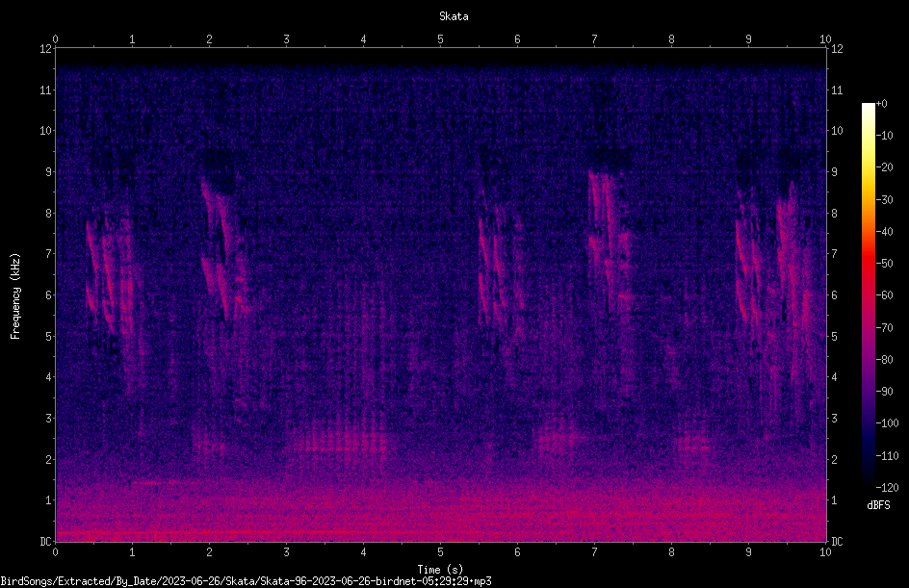
Task: Click the "+0" value on the color scale
Action: tap(882, 104)
